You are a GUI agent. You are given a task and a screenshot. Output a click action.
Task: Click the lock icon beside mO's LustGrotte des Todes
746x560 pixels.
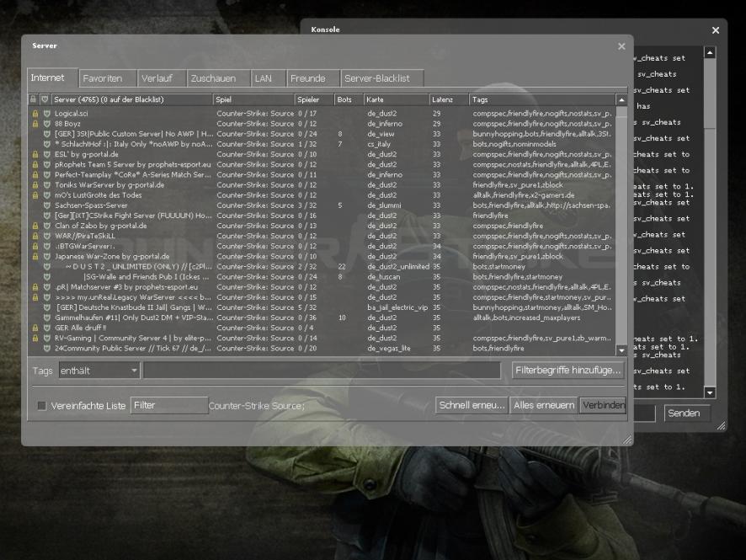(x=35, y=195)
